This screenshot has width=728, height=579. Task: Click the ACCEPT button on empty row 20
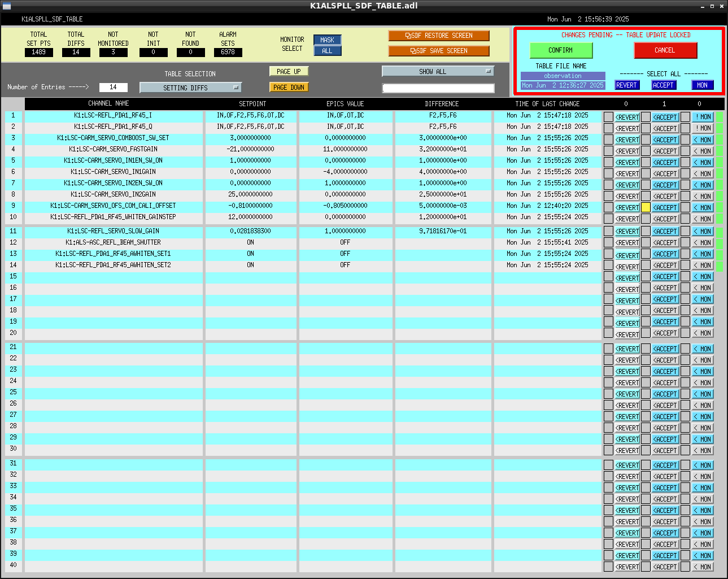[665, 333]
